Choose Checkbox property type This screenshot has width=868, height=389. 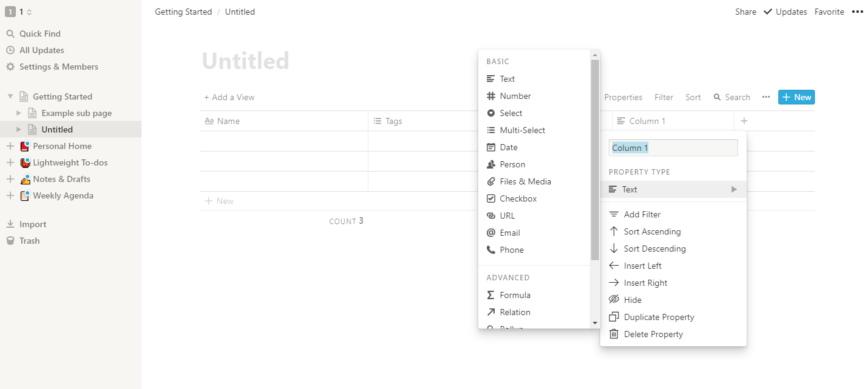(x=534, y=198)
